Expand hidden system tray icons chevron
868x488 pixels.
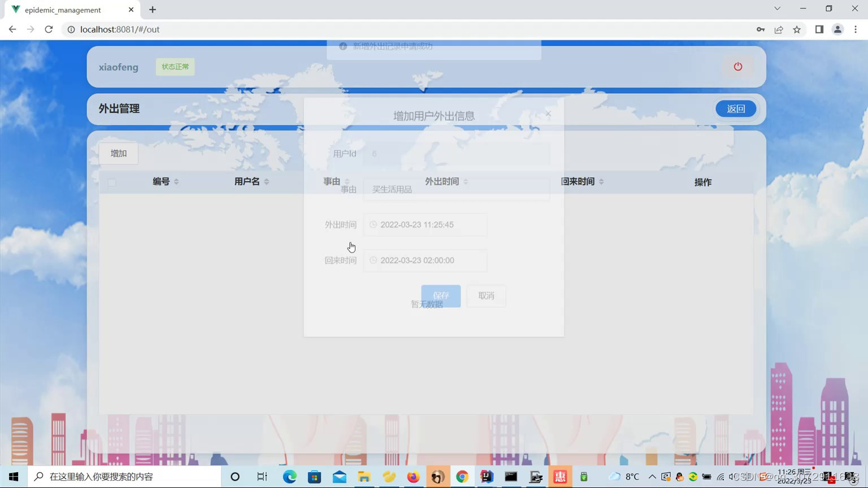point(652,477)
